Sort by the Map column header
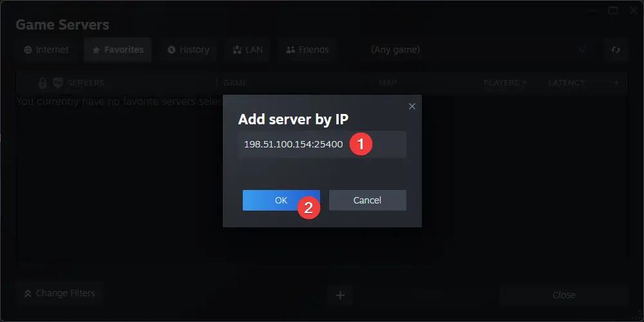 tap(388, 83)
